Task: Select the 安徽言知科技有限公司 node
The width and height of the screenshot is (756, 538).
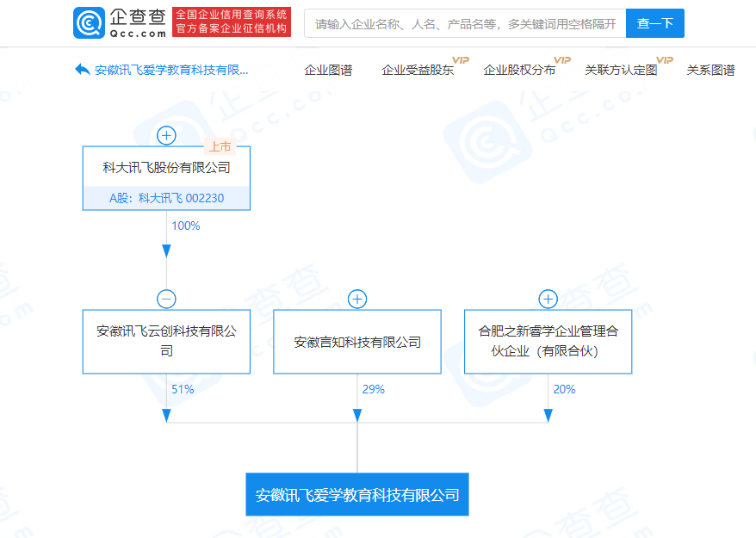Action: (357, 342)
